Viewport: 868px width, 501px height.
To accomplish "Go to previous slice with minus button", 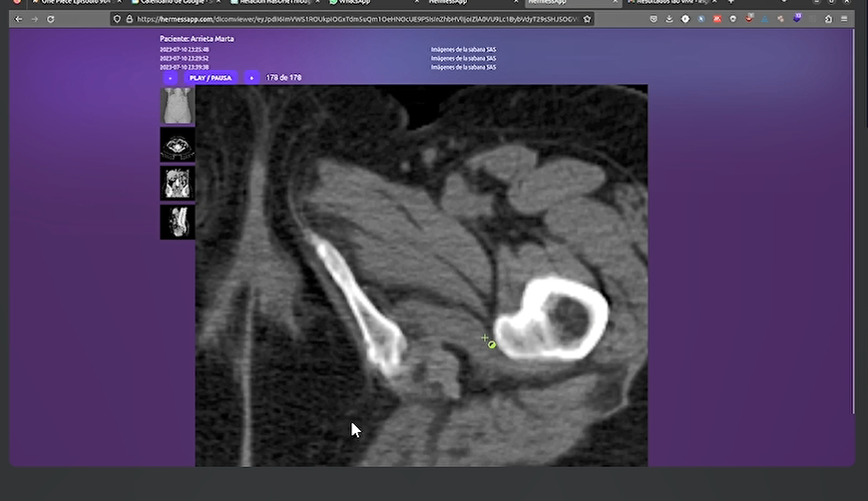I will click(x=170, y=78).
